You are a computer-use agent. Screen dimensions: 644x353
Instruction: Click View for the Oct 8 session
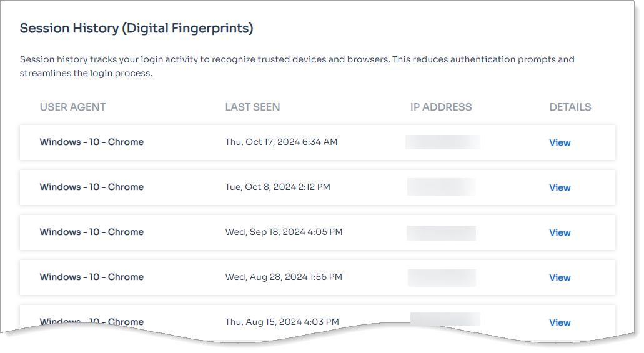coord(559,187)
